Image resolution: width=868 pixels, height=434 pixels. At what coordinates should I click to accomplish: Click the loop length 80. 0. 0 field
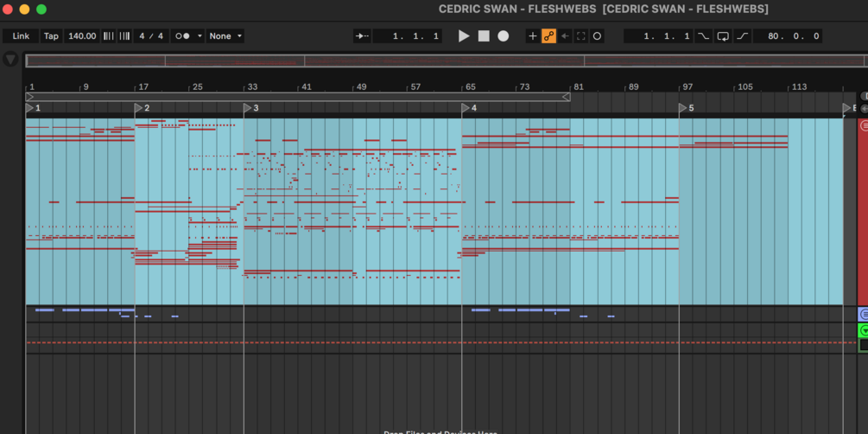tap(788, 36)
